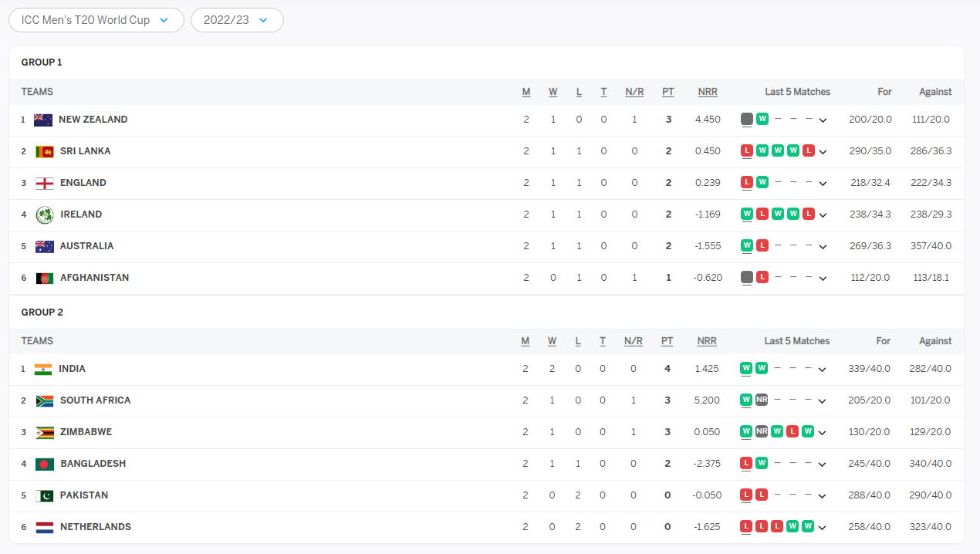980x554 pixels.
Task: Open the ICC Men's T20 World Cup dropdown
Action: 96,20
